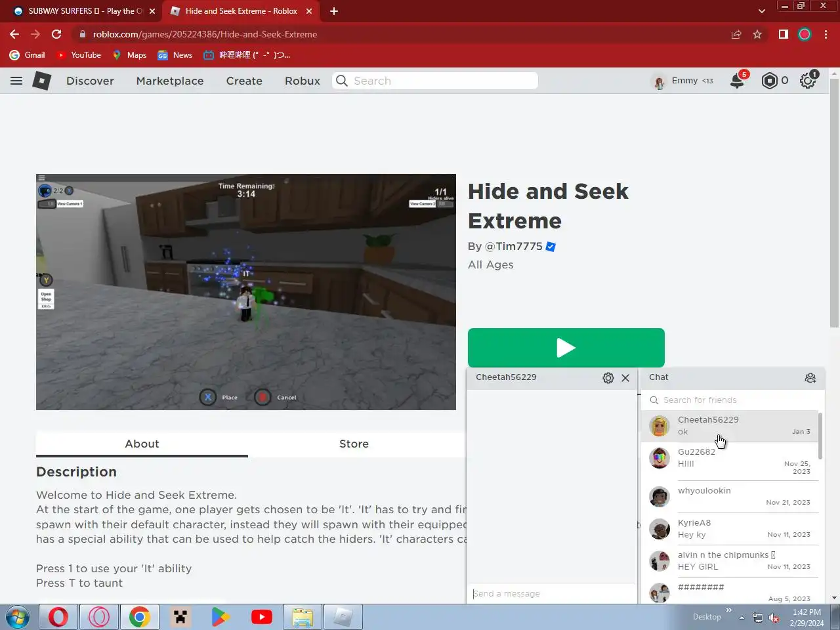Open the @Tim7775 creator profile link
The width and height of the screenshot is (840, 630).
coord(513,247)
